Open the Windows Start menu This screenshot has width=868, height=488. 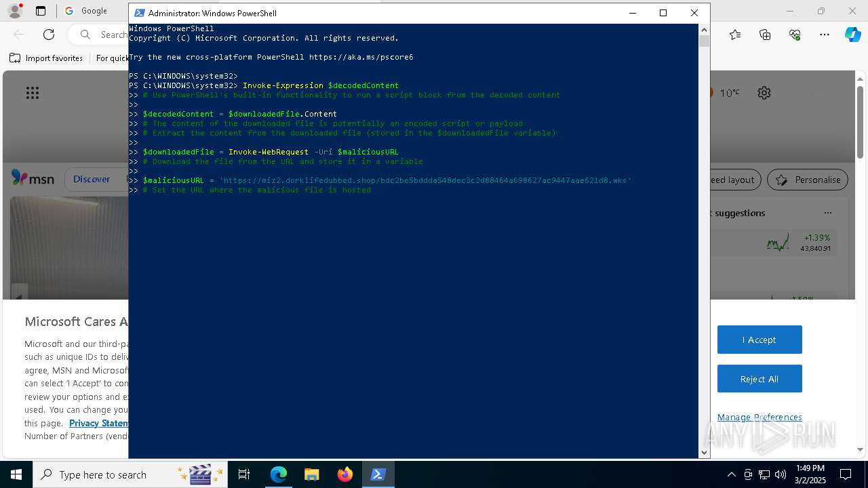coord(16,474)
